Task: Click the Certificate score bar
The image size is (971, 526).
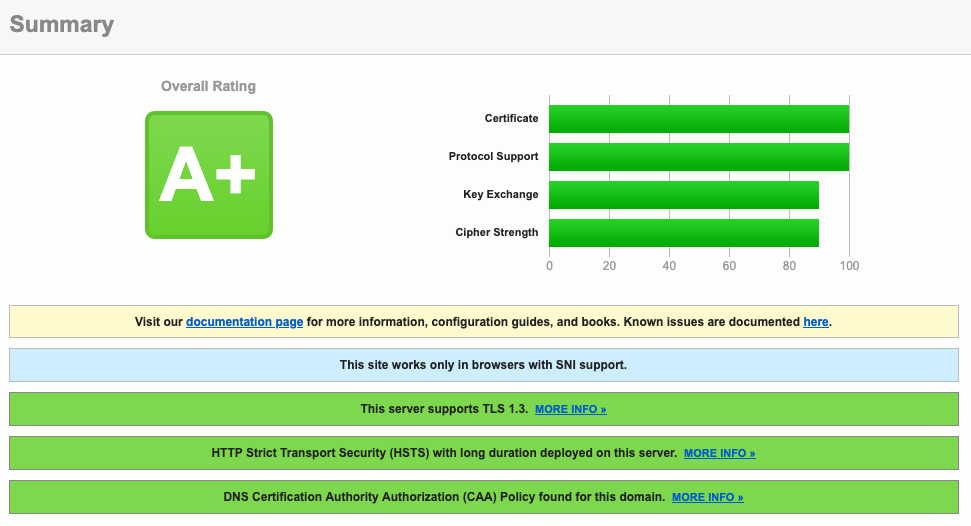Action: 698,119
